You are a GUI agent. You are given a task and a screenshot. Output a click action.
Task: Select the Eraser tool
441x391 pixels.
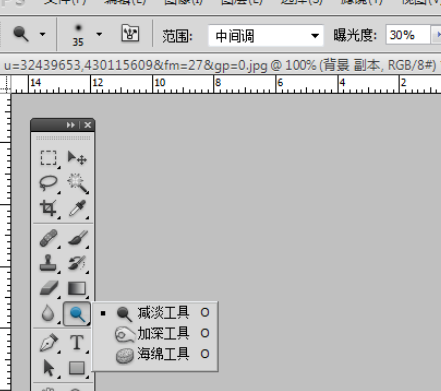49,288
